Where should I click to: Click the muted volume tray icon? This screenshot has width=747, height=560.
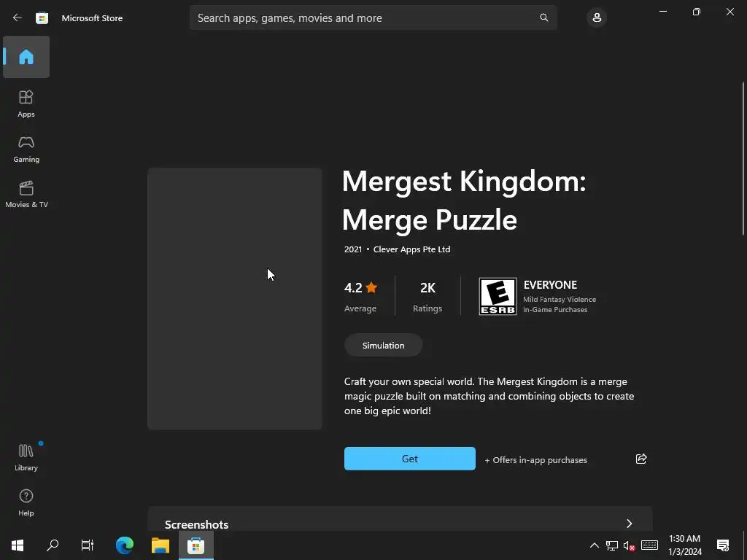point(630,545)
